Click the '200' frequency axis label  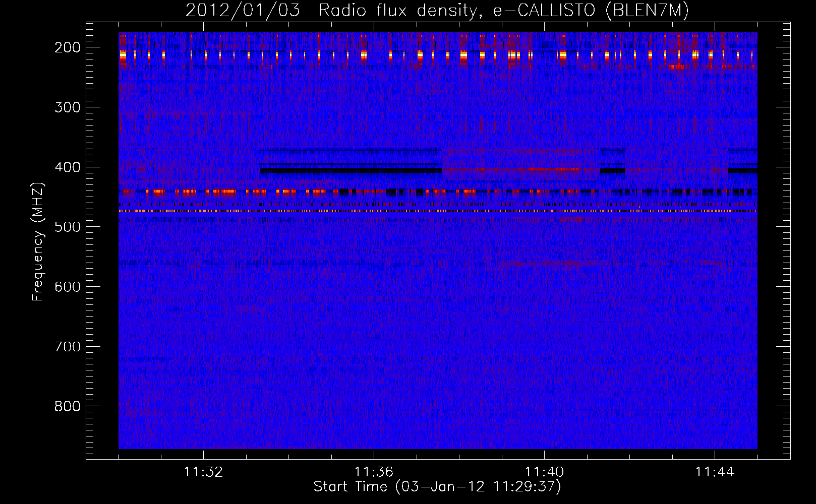68,47
